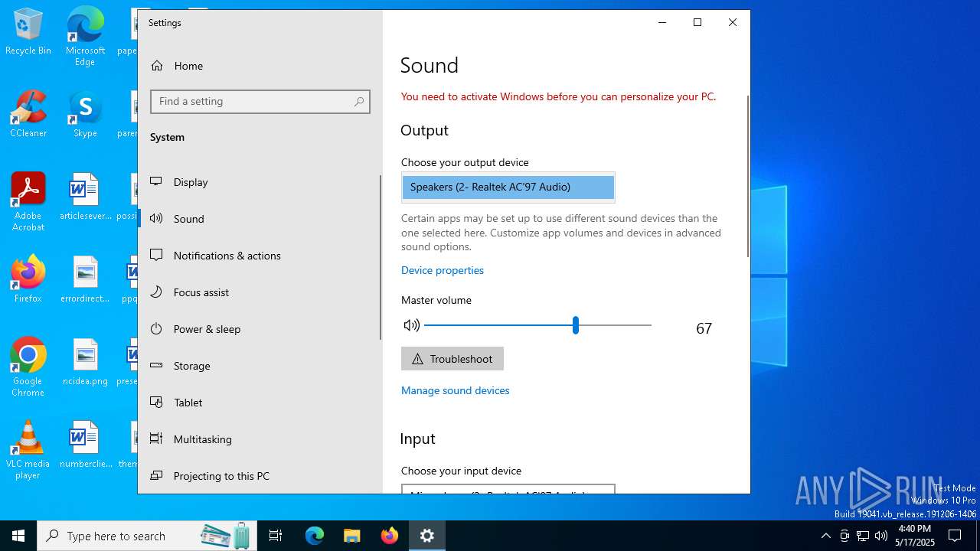The width and height of the screenshot is (980, 551).
Task: Click the System section heading
Action: point(168,138)
